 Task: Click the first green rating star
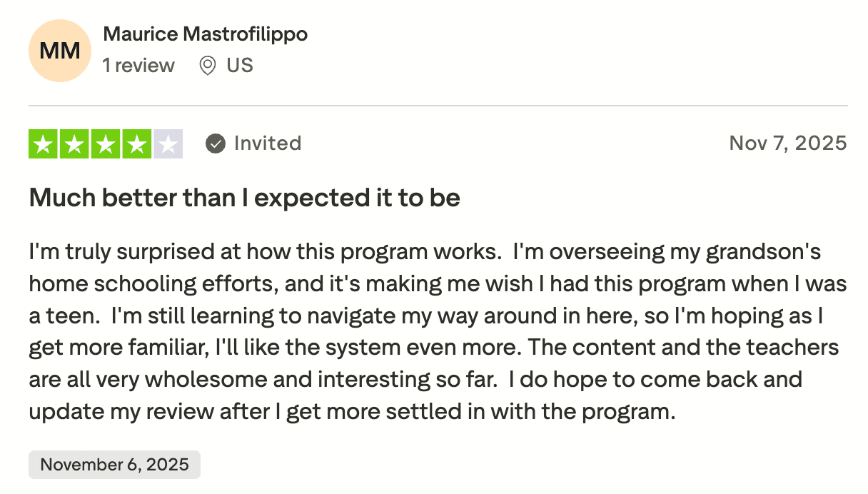pyautogui.click(x=43, y=143)
